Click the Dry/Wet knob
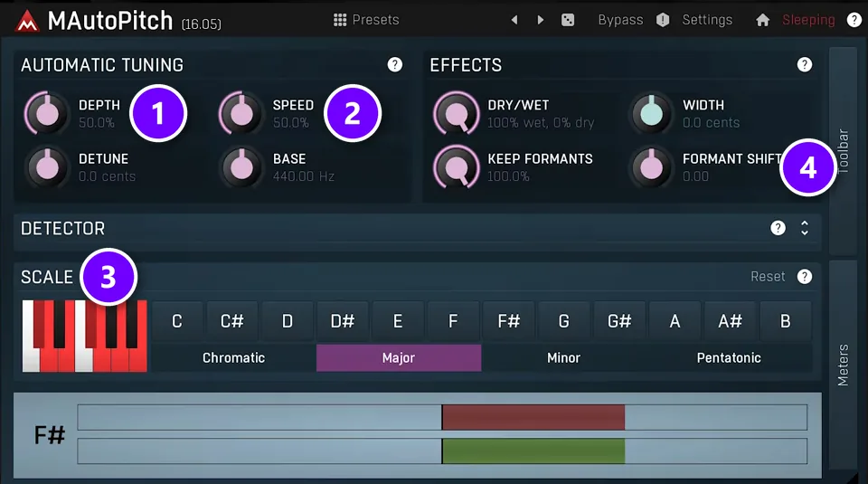The height and width of the screenshot is (484, 868). tap(456, 113)
